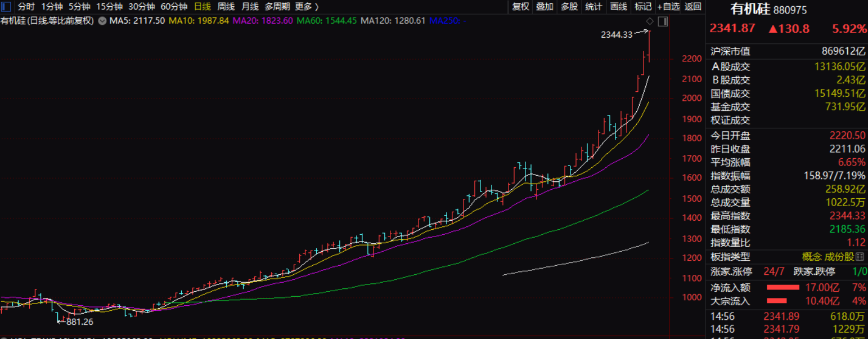Image resolution: width=868 pixels, height=339 pixels.
Task: Click the 权证成交 row label
Action: (x=730, y=121)
